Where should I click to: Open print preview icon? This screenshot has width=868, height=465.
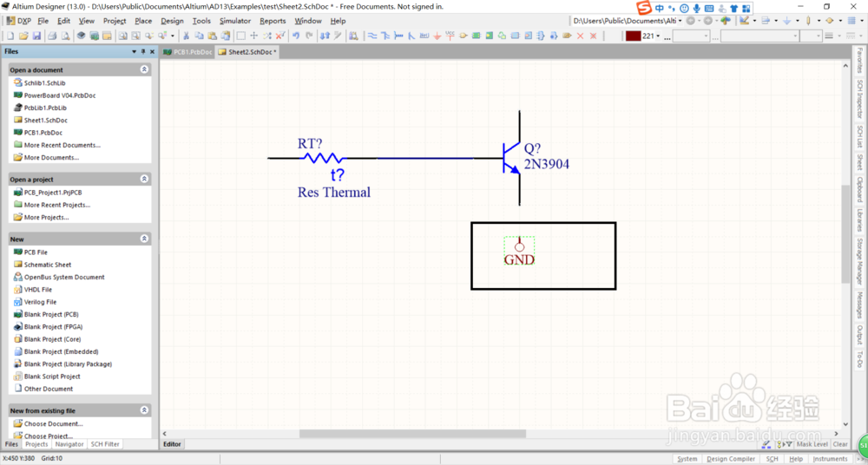pyautogui.click(x=65, y=36)
